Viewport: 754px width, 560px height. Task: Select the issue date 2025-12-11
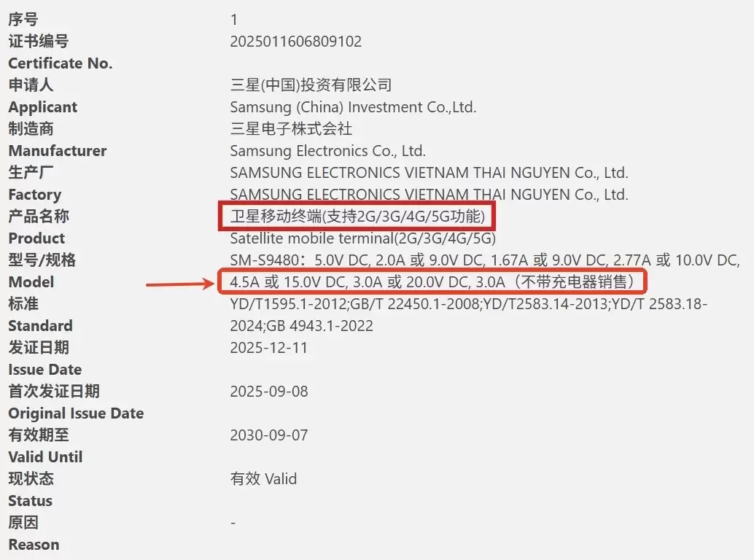[268, 348]
